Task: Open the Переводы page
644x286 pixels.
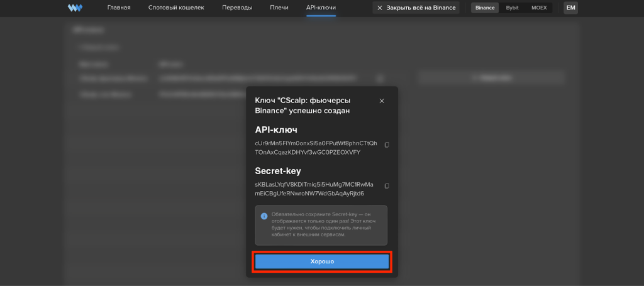Action: 237,8
